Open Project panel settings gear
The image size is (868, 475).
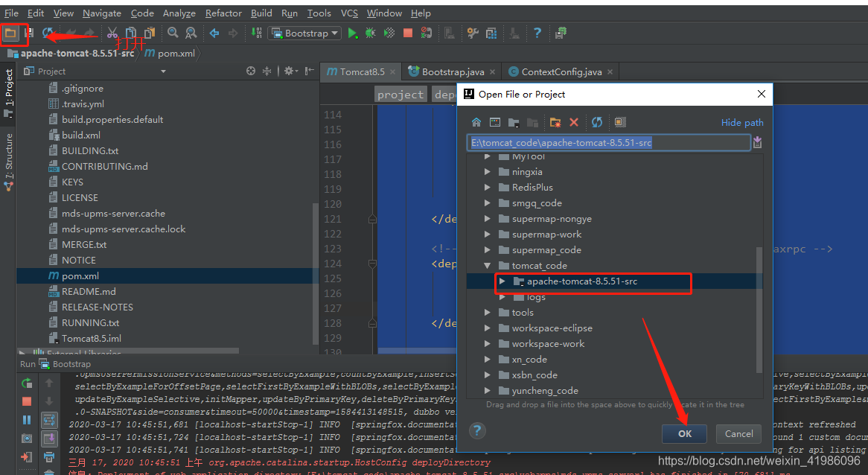290,71
